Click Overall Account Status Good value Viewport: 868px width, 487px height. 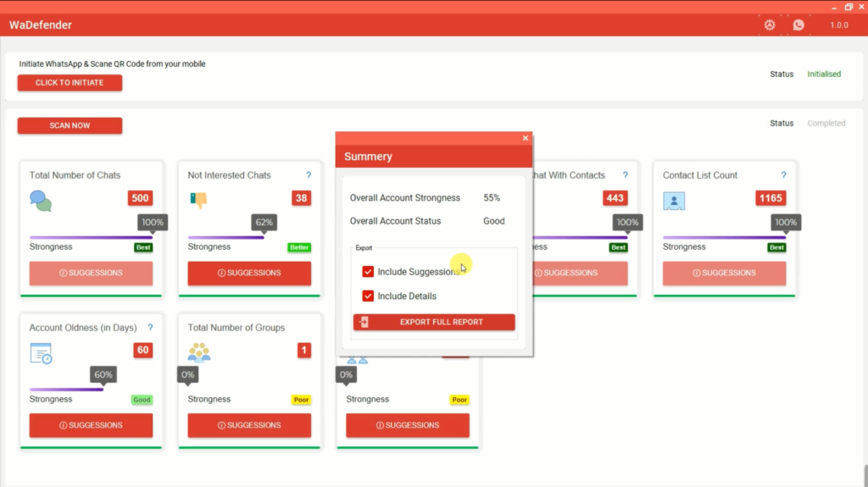coord(494,221)
